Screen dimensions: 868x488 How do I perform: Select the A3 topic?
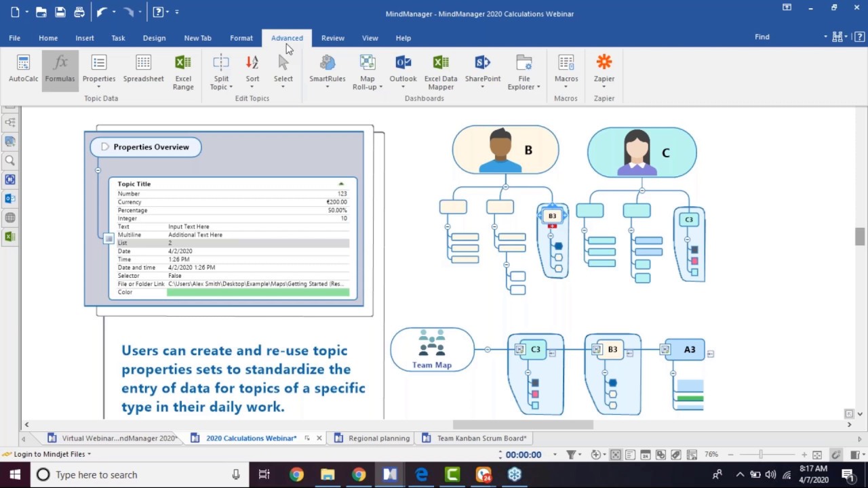[x=685, y=350]
